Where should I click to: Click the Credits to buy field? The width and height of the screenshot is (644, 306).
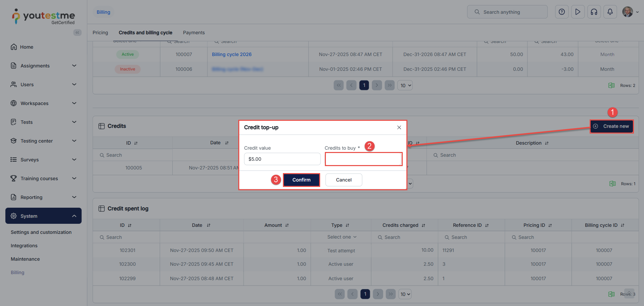click(x=363, y=159)
